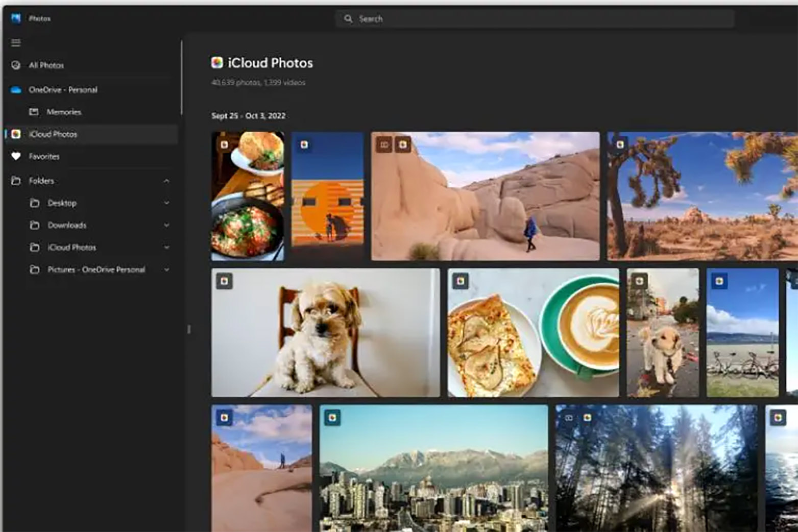Click iCloud badge on Joshua tree photo
Image resolution: width=798 pixels, height=532 pixels.
(x=620, y=145)
